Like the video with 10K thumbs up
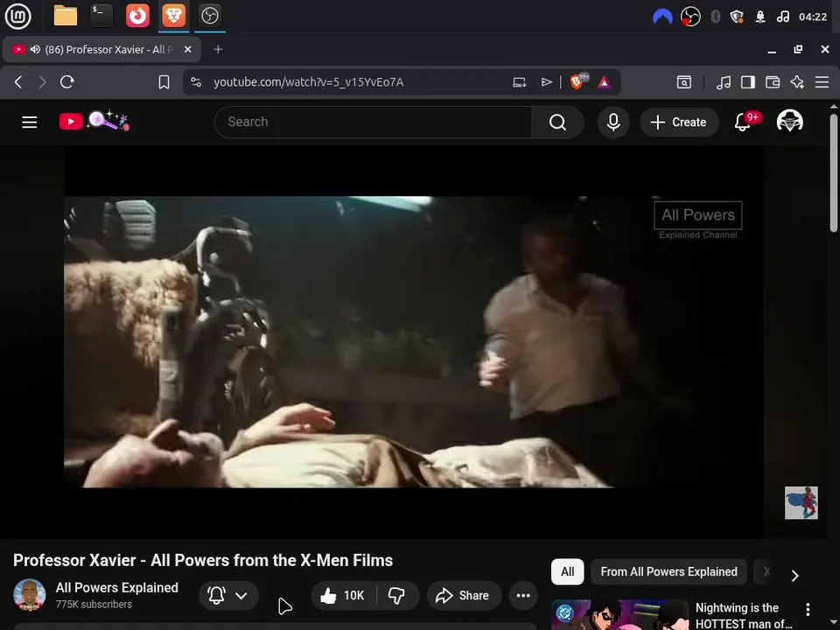Viewport: 840px width, 630px height. point(343,595)
